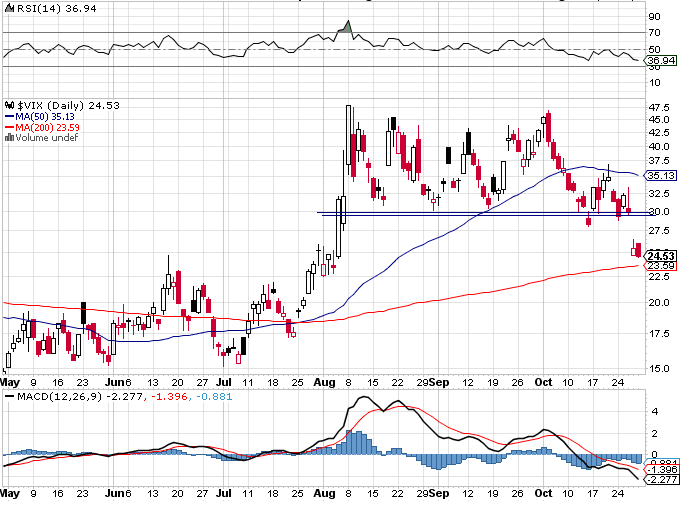Click the 15.0 price axis label
Viewport: 685px width, 506px height.
pos(659,369)
